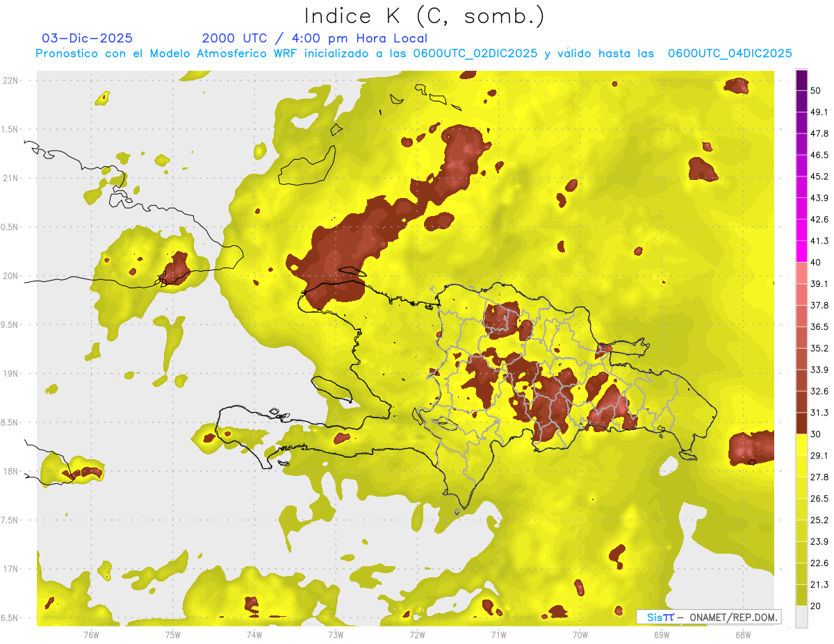
Task: Pick the "7.5N" latitude axis label
Action: point(10,520)
